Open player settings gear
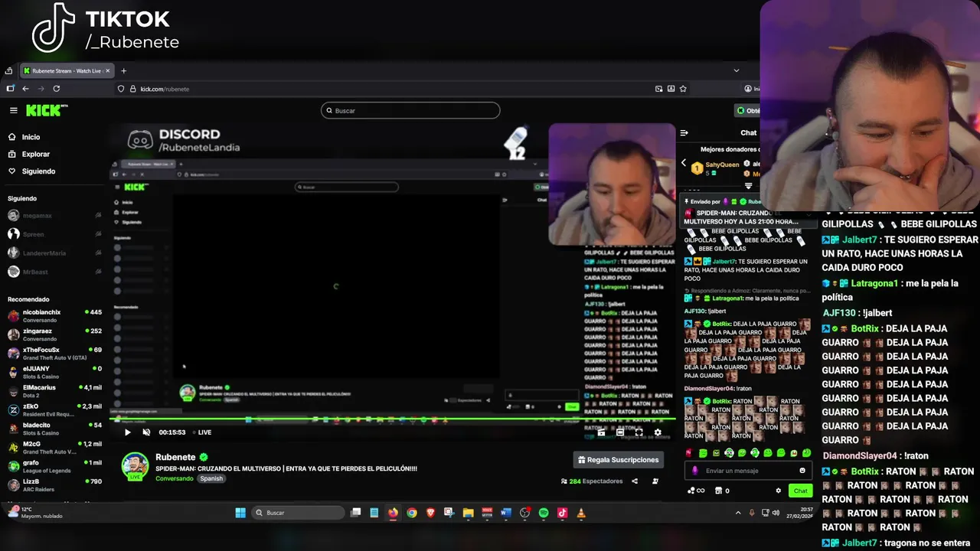The height and width of the screenshot is (551, 980). (x=657, y=432)
